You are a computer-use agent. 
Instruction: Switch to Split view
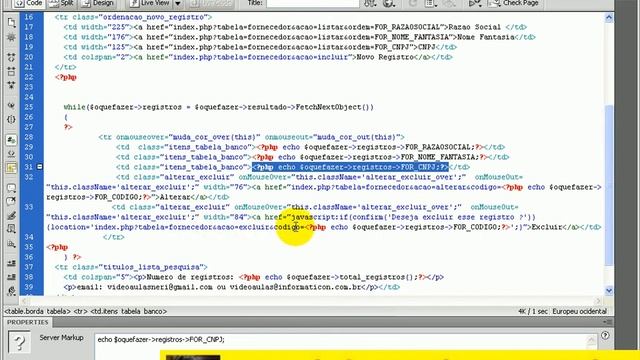pyautogui.click(x=62, y=3)
